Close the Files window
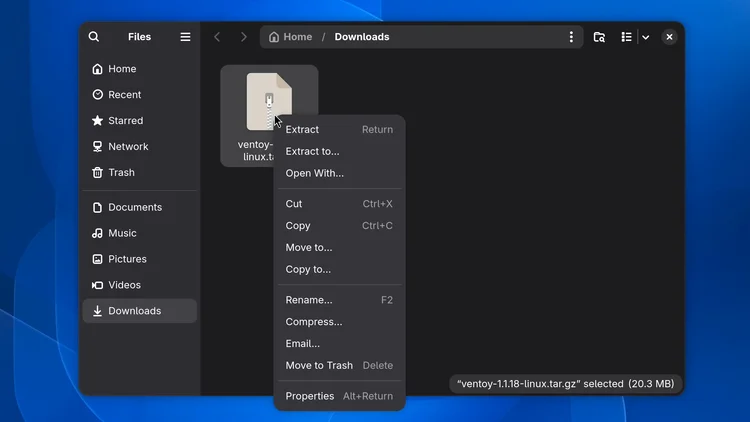This screenshot has height=422, width=750. coord(669,37)
